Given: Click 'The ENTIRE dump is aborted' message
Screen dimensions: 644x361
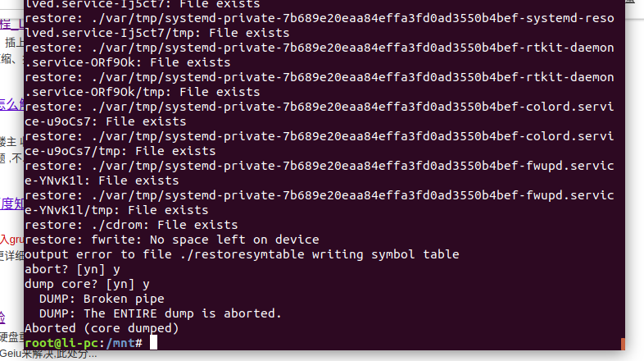Looking at the screenshot, I should point(183,313).
